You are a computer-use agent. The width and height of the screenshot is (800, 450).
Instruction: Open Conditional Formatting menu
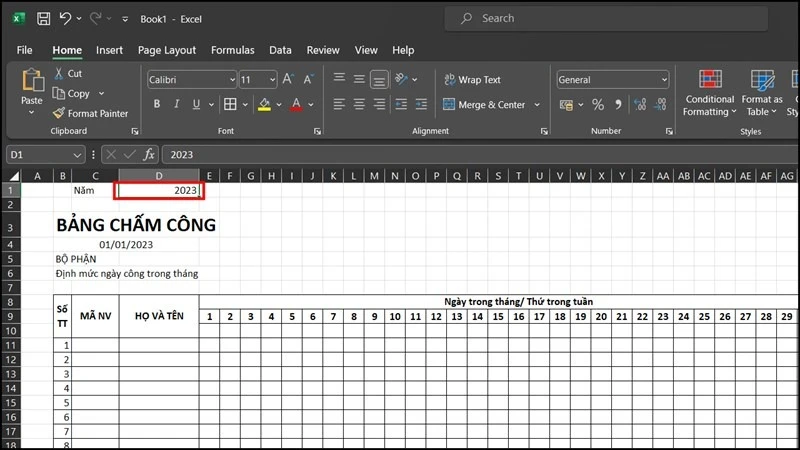(709, 93)
